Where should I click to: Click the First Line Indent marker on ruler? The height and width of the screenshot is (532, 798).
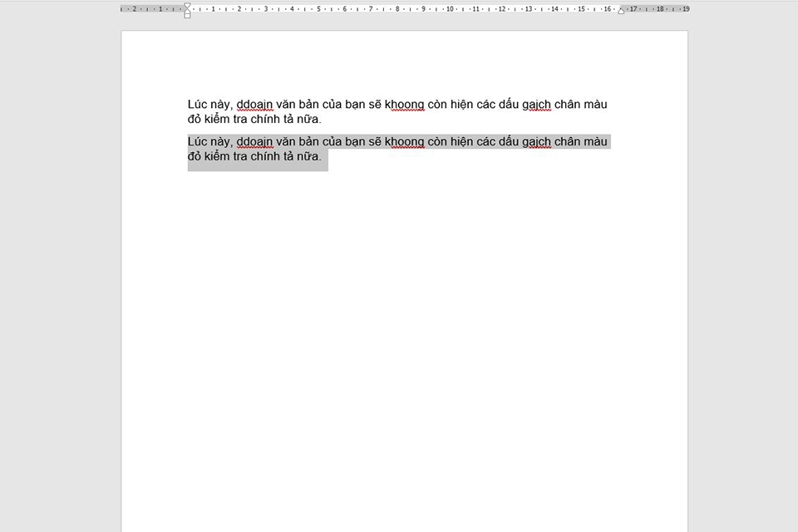pos(187,5)
